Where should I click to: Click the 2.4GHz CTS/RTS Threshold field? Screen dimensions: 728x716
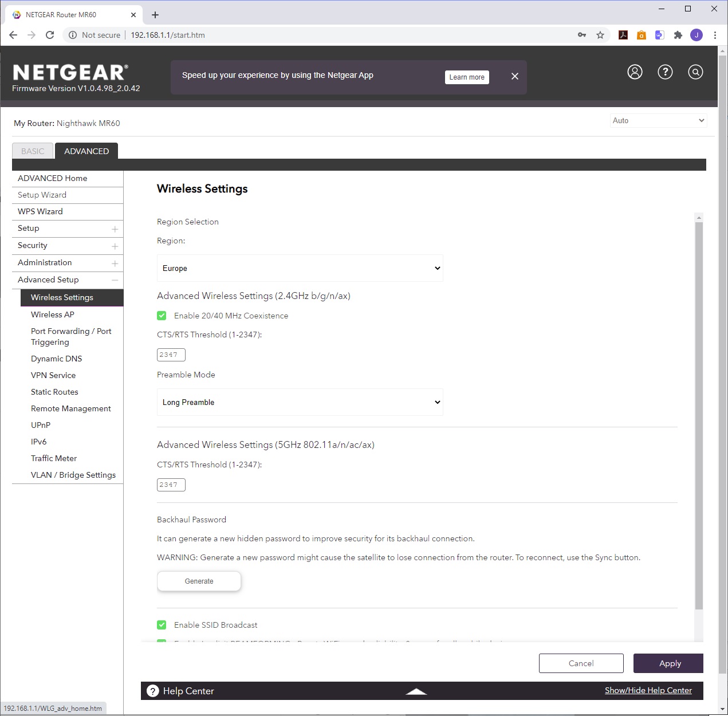(171, 355)
